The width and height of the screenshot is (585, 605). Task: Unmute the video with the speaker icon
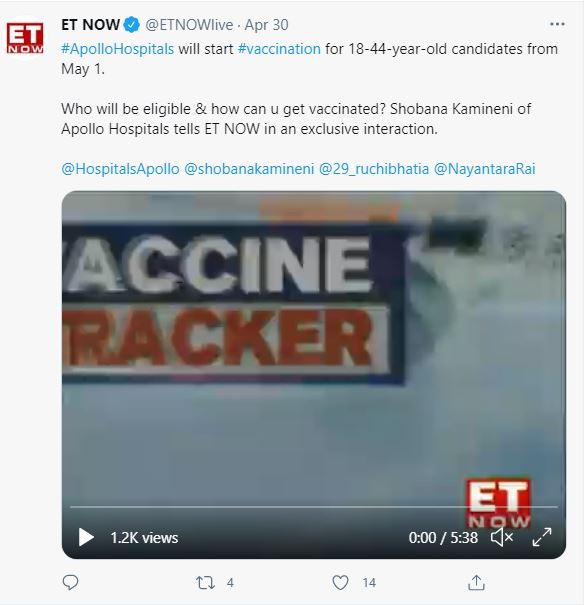[x=502, y=537]
